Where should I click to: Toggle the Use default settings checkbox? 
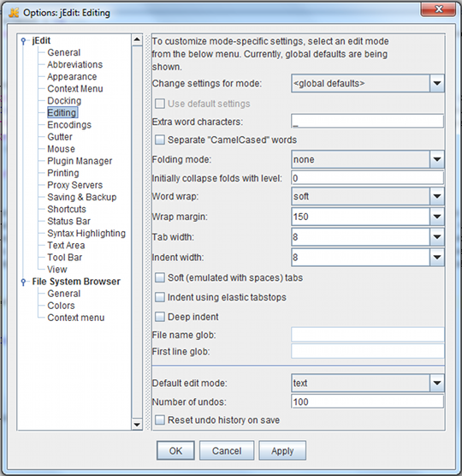[160, 104]
